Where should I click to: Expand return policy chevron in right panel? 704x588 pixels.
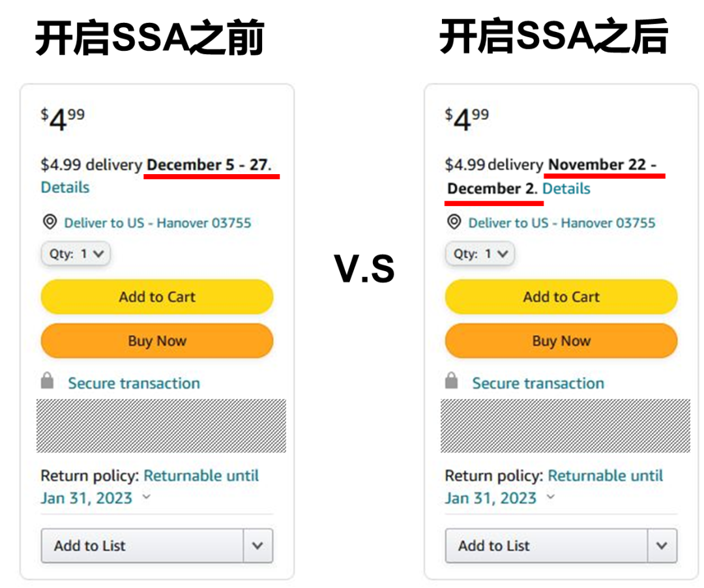pos(551,497)
